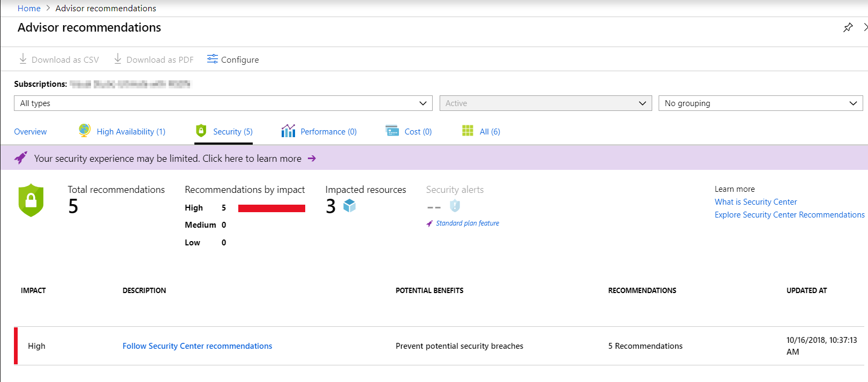
Task: Go to Home breadcrumb link
Action: (x=29, y=9)
